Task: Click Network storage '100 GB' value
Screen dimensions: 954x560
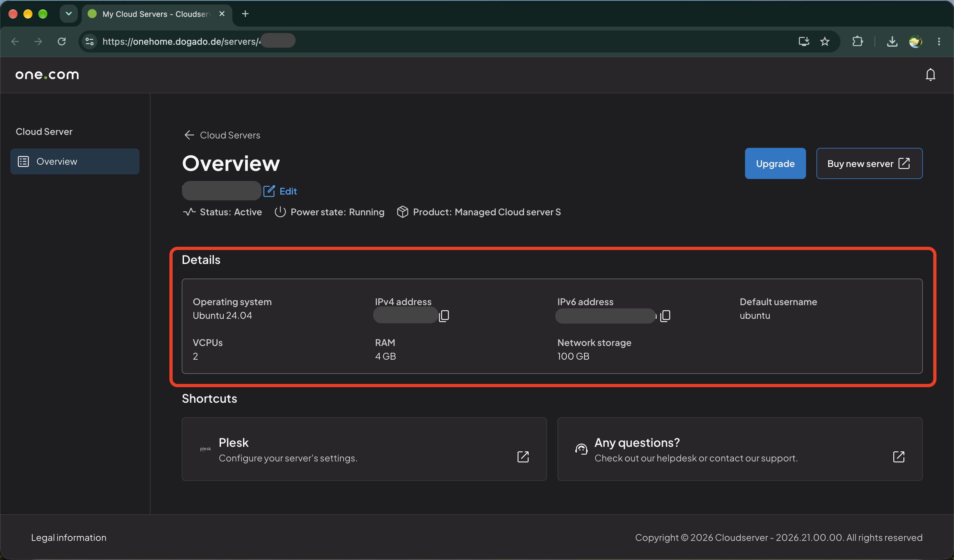Action: [x=573, y=356]
